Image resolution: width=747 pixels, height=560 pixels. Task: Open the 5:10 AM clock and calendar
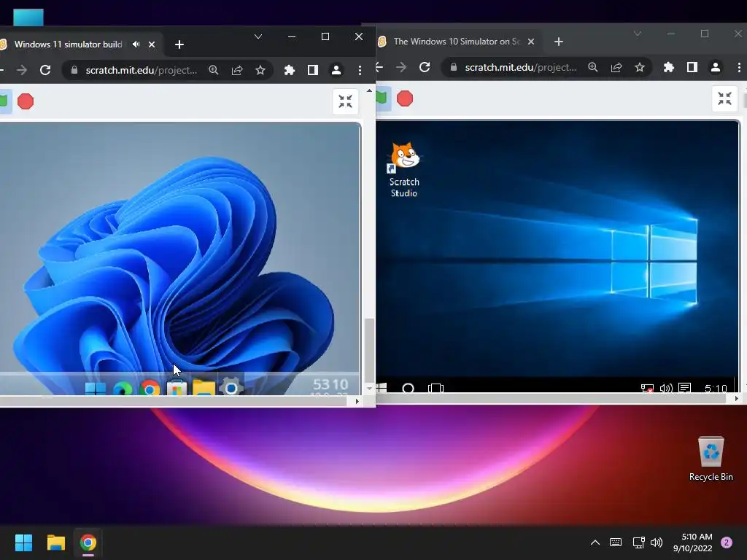[x=693, y=542]
